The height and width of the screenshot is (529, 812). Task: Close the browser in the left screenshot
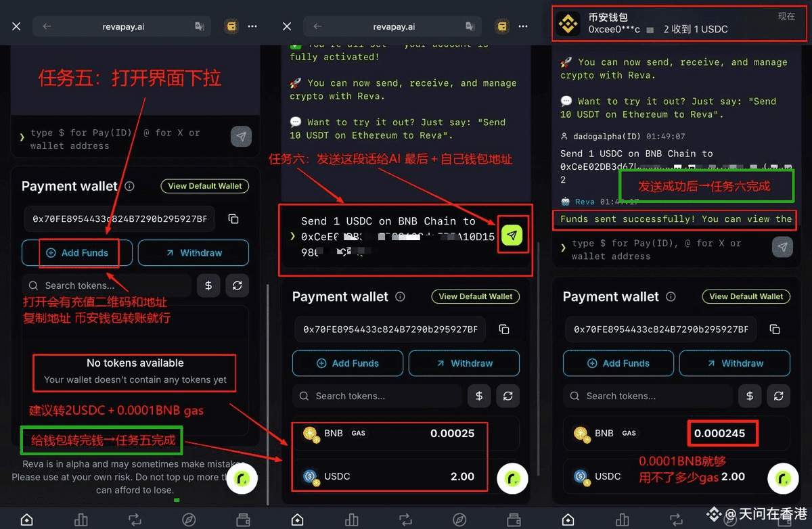pyautogui.click(x=16, y=26)
